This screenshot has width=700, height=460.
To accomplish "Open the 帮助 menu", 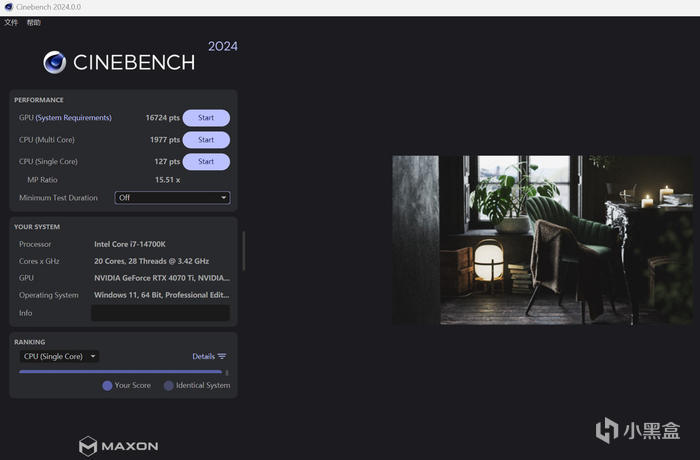I will tap(33, 22).
